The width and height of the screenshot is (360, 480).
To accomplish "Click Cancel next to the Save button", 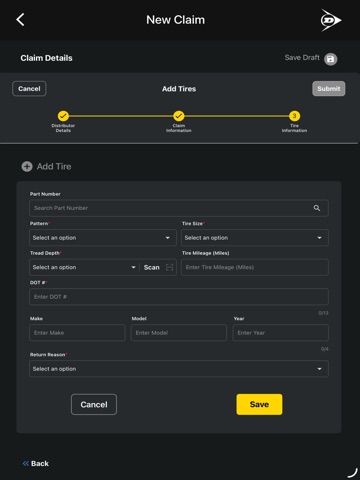I will tap(94, 404).
